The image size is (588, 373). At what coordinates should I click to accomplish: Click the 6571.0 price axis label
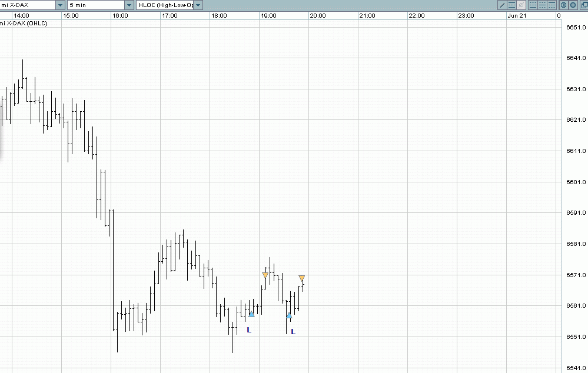pyautogui.click(x=576, y=275)
